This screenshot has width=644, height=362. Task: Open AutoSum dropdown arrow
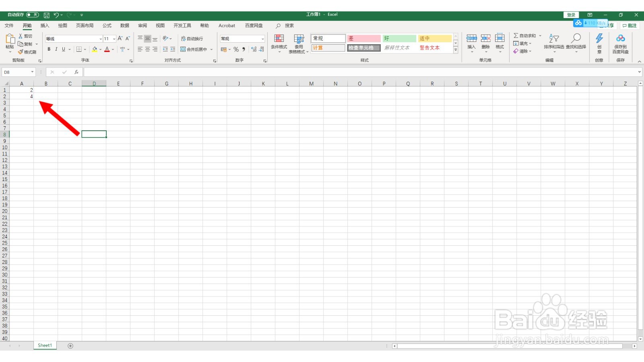pyautogui.click(x=540, y=35)
